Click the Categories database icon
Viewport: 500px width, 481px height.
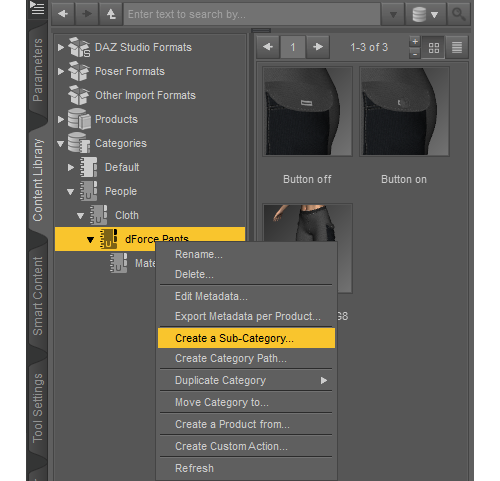(79, 143)
